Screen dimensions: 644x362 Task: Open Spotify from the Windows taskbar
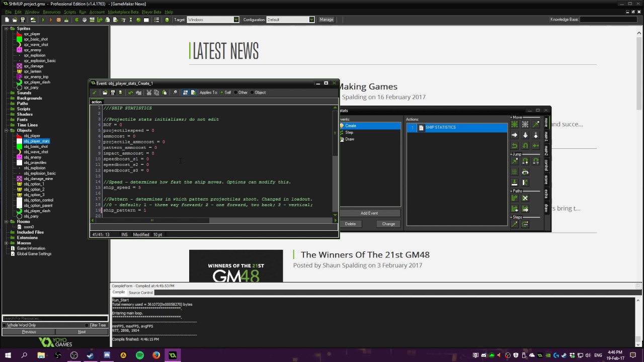click(140, 355)
